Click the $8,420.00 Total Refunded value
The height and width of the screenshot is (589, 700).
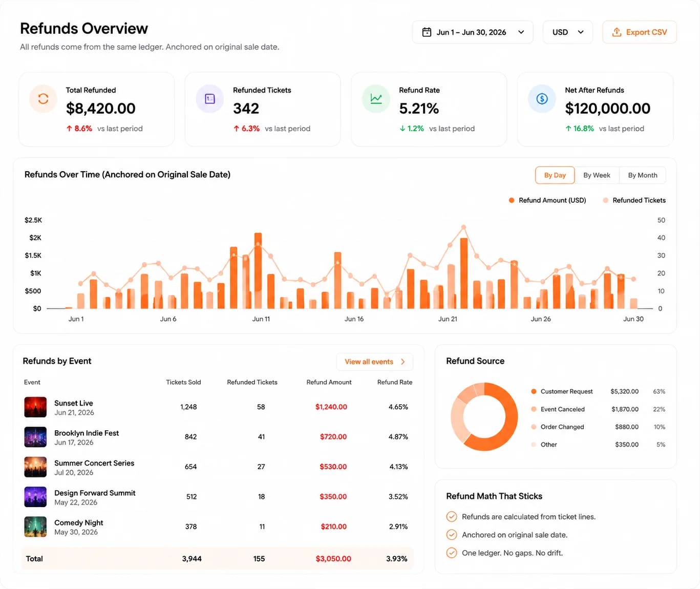(x=101, y=109)
